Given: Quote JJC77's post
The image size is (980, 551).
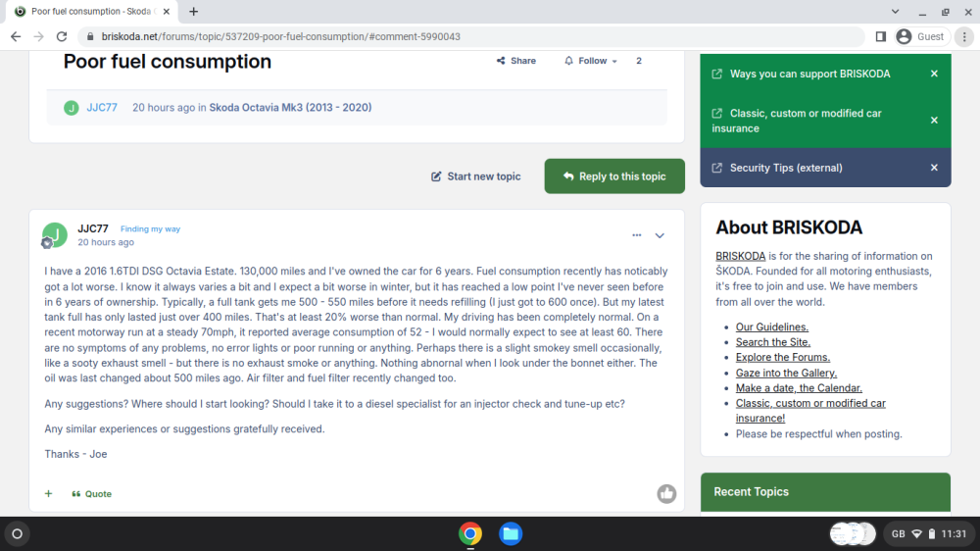Looking at the screenshot, I should tap(92, 493).
